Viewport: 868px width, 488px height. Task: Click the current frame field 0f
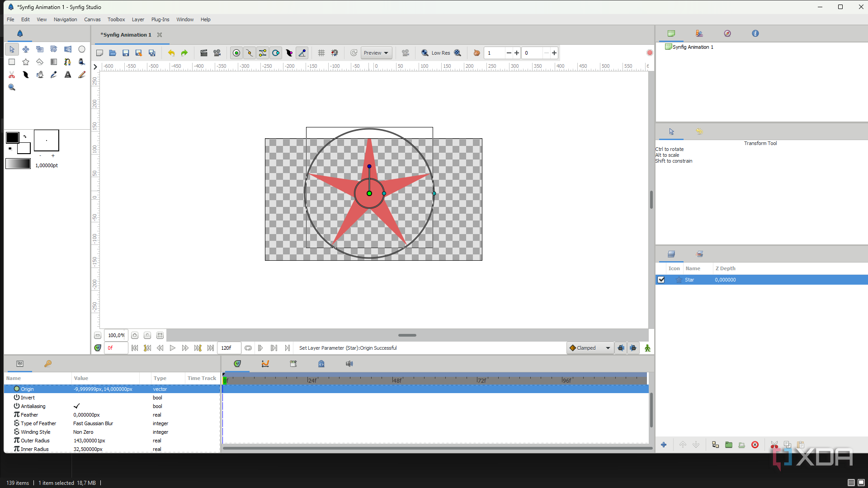click(116, 348)
